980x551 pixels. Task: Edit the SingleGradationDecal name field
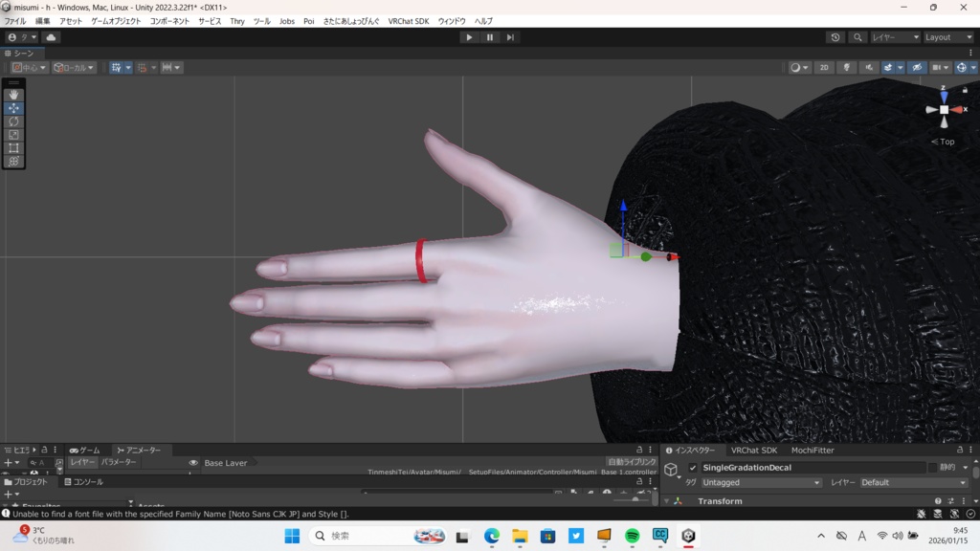click(813, 467)
